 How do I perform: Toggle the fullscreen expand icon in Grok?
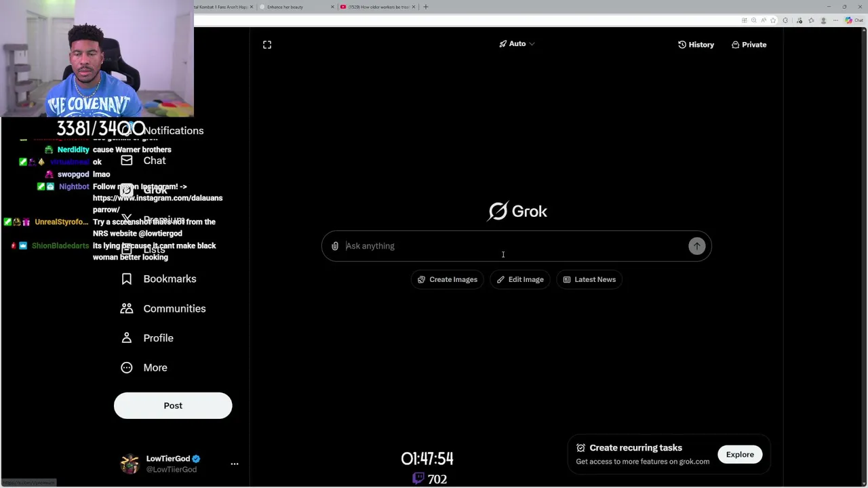click(267, 45)
